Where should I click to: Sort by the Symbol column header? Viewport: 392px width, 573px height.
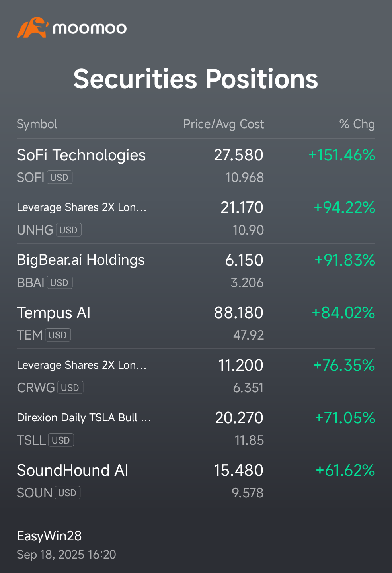[x=37, y=124]
